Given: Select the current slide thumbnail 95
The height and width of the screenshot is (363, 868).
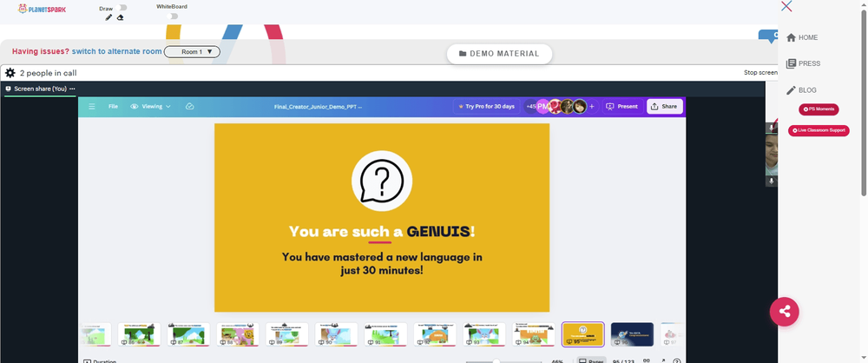Looking at the screenshot, I should click(583, 334).
